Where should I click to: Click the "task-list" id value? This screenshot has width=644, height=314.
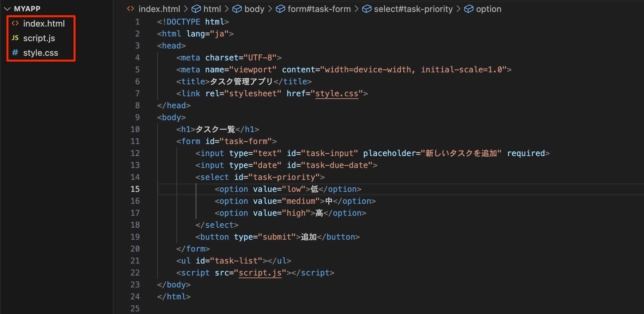pyautogui.click(x=236, y=261)
